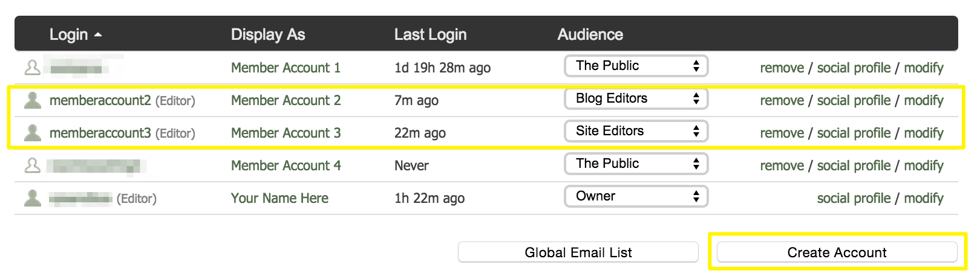Screen dimensions: 980x279
Task: Click the Display As column header
Action: point(267,34)
